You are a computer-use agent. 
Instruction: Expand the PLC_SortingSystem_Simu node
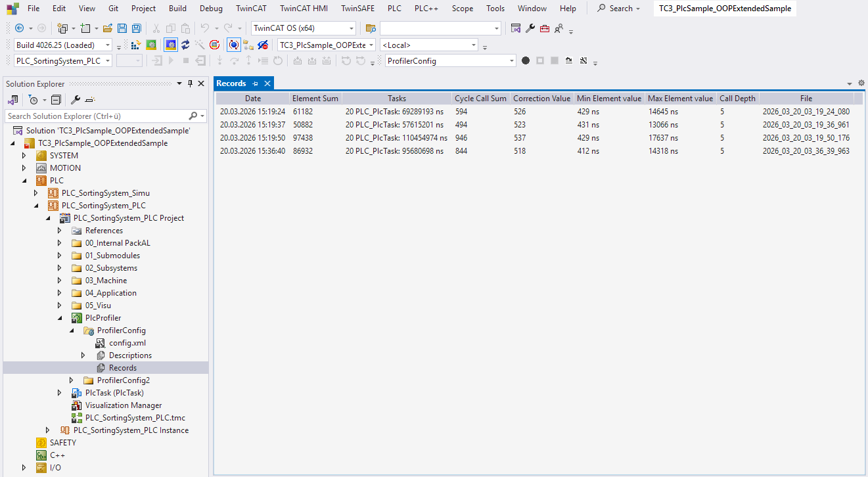point(36,193)
